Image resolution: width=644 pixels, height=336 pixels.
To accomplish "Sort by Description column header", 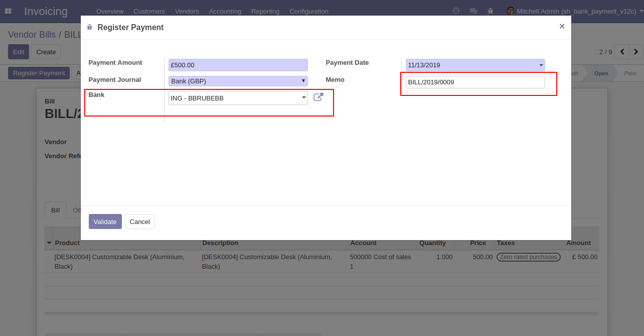I will coord(220,243).
